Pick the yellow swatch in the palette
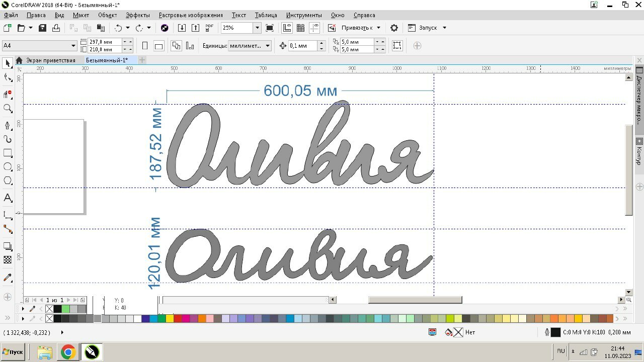This screenshot has height=362, width=644. point(170,319)
